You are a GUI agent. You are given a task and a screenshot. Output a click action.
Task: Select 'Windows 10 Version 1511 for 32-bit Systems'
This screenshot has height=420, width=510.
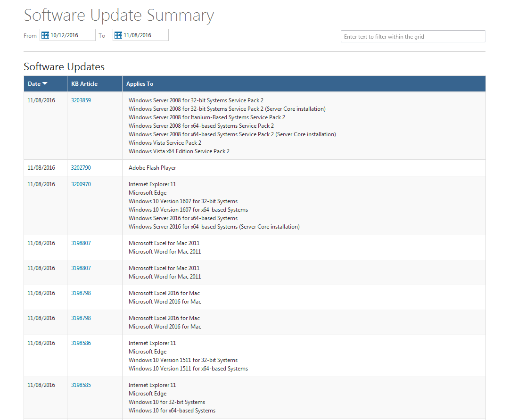pyautogui.click(x=183, y=360)
